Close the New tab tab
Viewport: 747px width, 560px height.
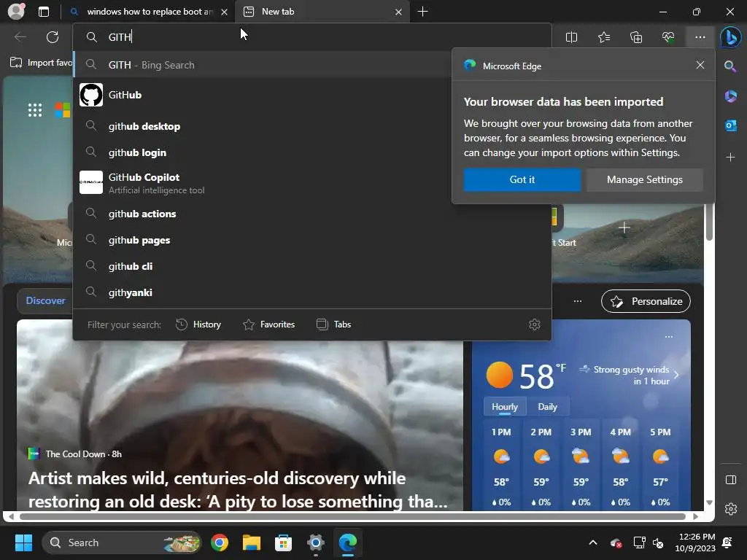point(399,12)
